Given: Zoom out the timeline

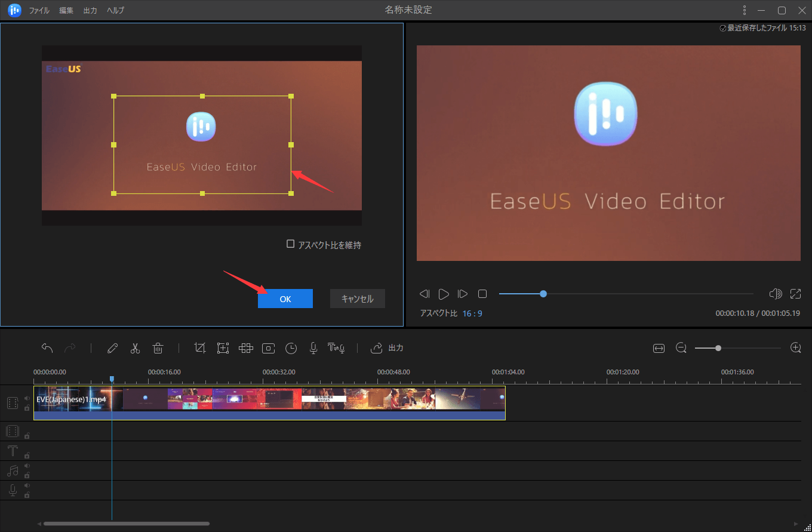Looking at the screenshot, I should point(681,348).
